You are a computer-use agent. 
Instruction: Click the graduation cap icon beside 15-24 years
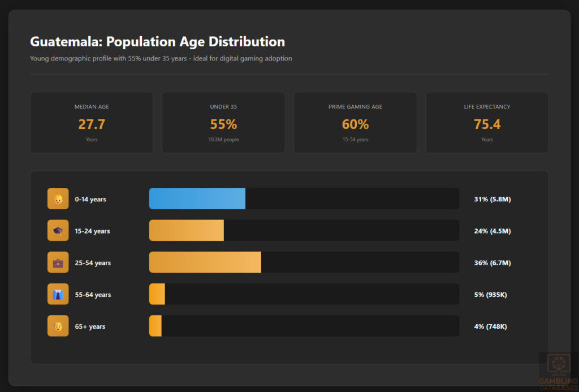pos(58,230)
